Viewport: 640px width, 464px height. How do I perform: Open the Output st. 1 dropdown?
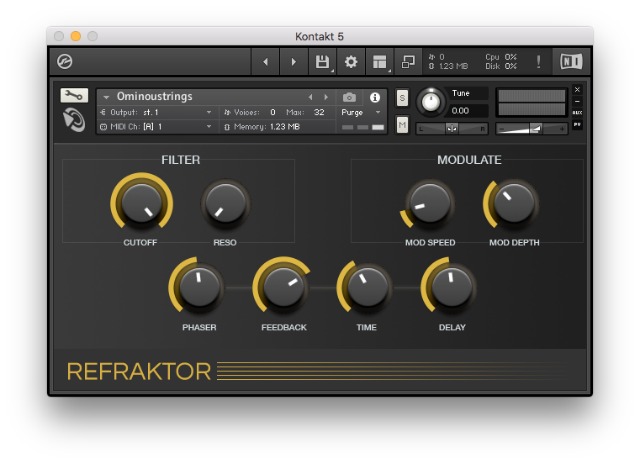(x=157, y=112)
